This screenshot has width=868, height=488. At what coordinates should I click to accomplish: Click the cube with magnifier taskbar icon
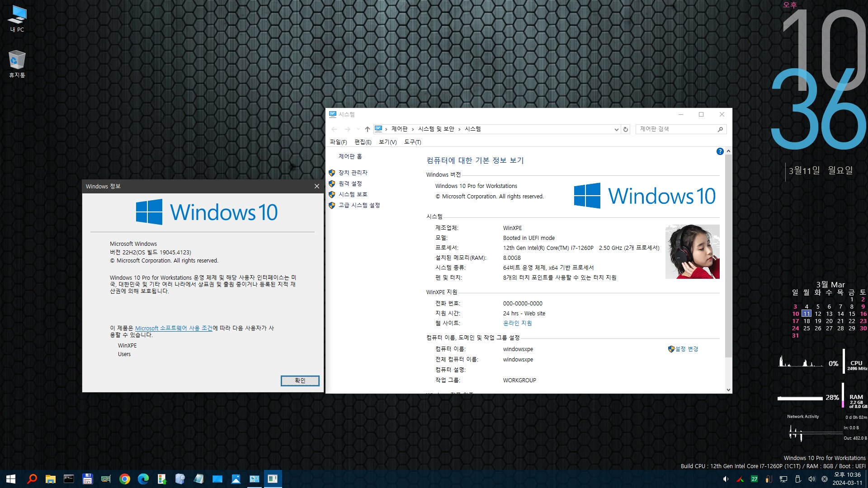point(180,479)
